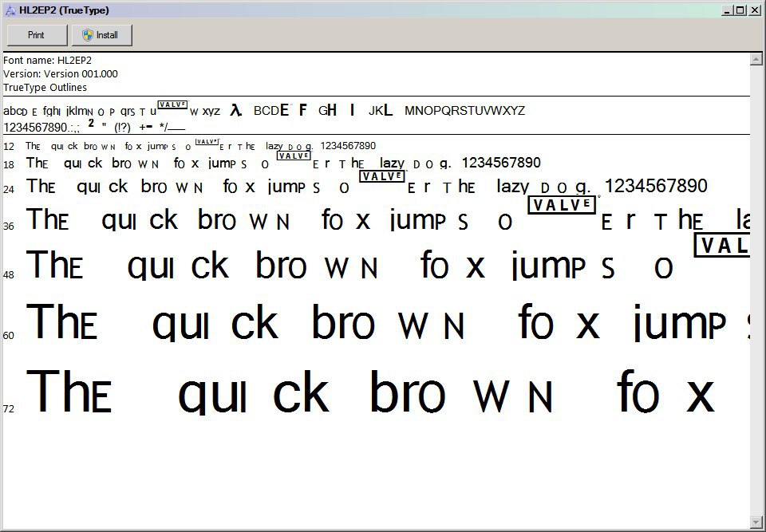766x532 pixels.
Task: Click the 'MNOPQRSTUVWXYZ' uppercase sample
Action: (464, 111)
